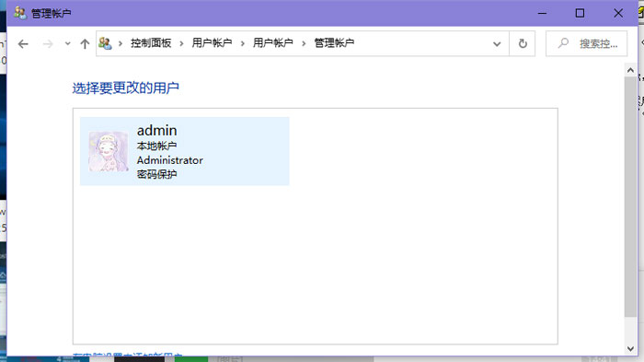Click the user accounts icon in address bar
This screenshot has height=362, width=644.
(x=105, y=43)
